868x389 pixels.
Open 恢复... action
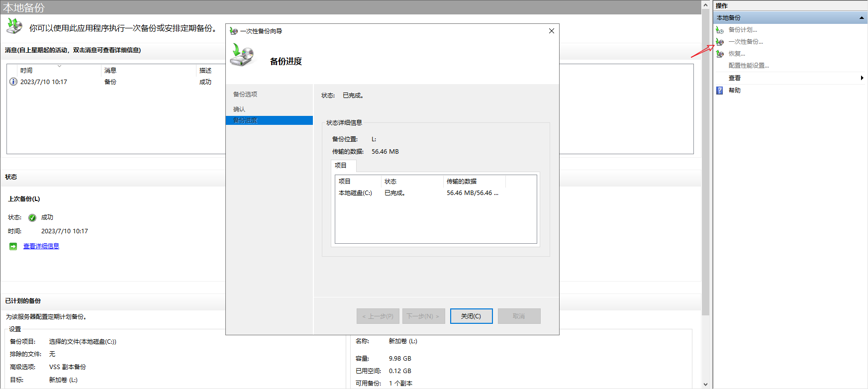(x=737, y=54)
